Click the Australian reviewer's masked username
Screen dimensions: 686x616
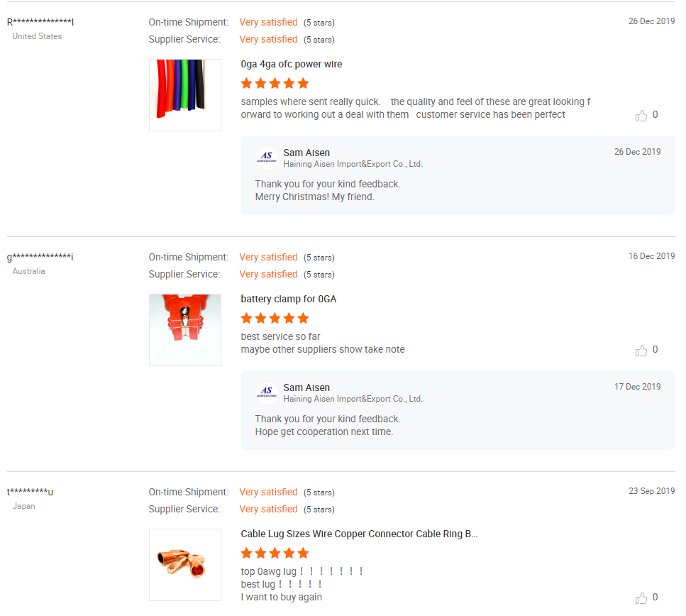[40, 257]
